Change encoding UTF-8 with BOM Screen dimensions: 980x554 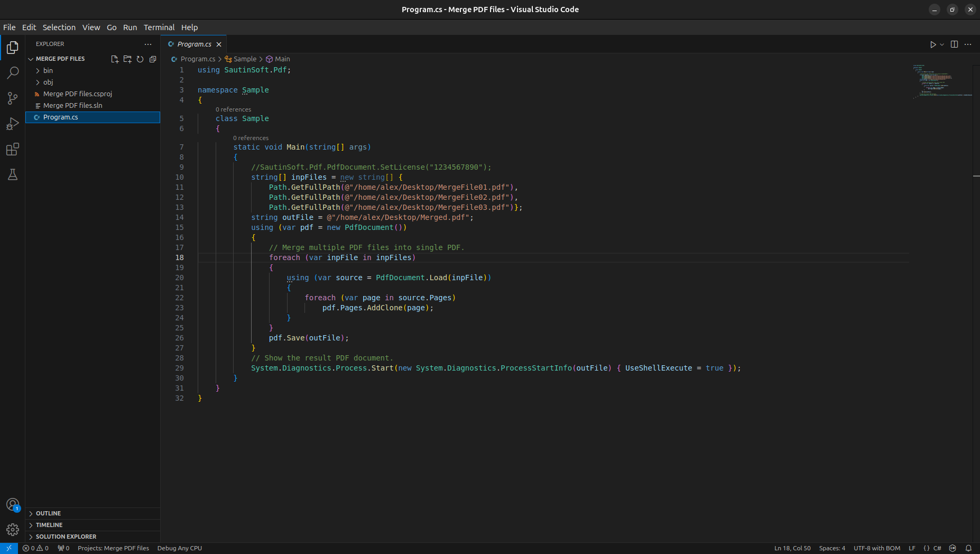click(x=877, y=548)
